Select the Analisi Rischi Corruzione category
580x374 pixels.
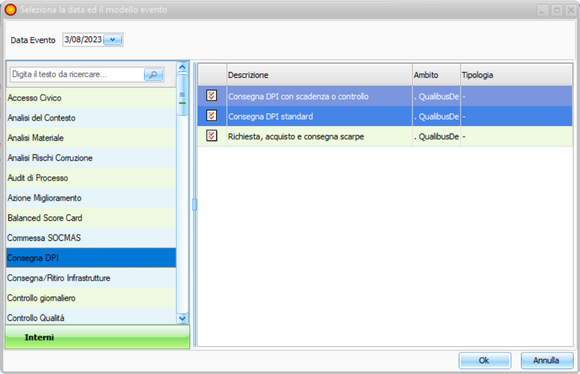(x=91, y=158)
